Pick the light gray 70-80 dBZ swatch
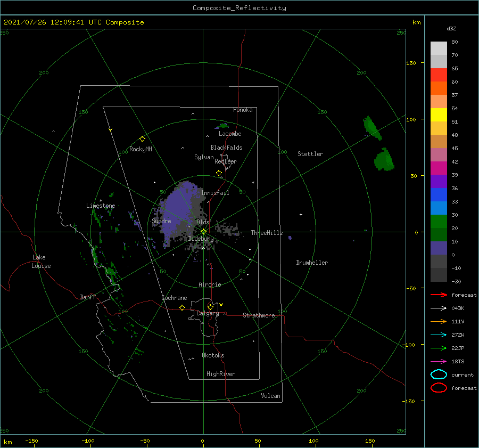 pyautogui.click(x=439, y=48)
